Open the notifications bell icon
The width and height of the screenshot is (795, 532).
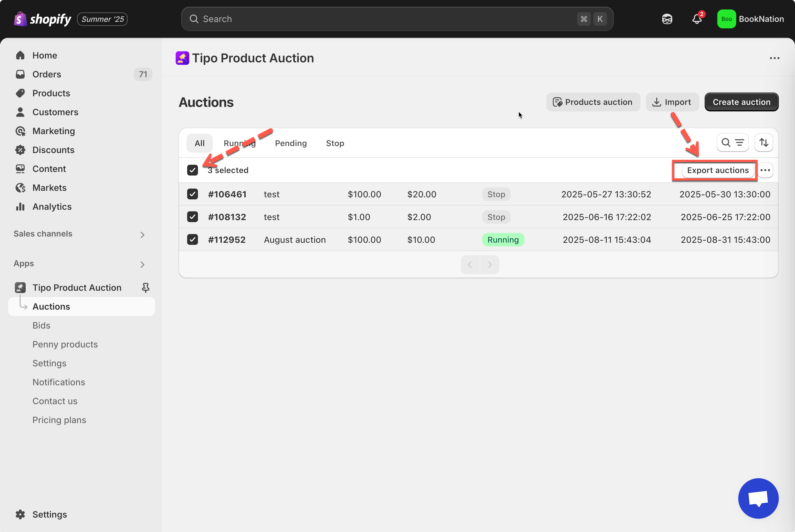pos(697,19)
